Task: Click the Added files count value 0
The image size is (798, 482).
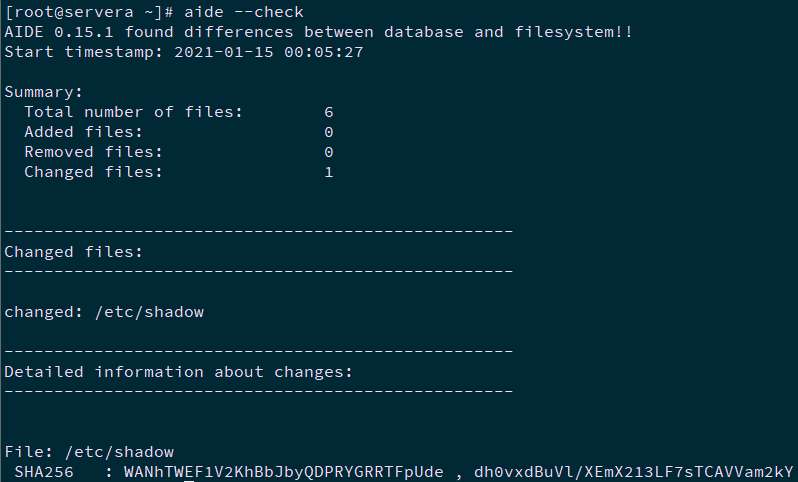Action: (x=329, y=132)
